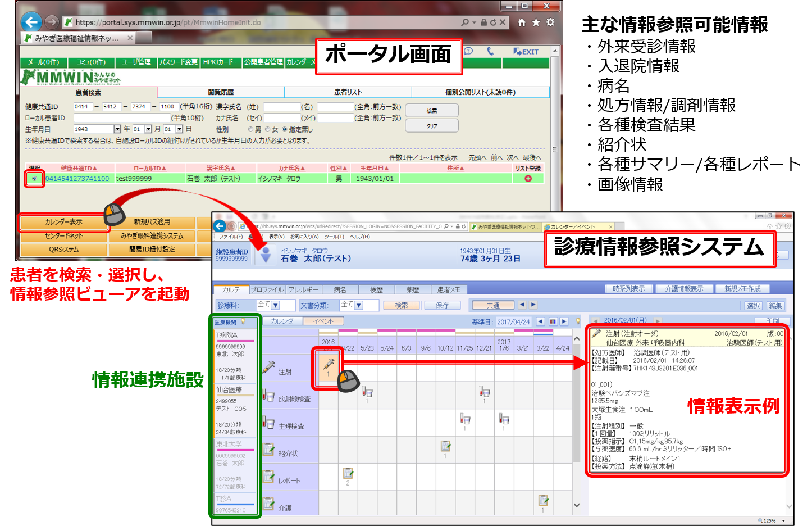Click the calendar grid icon beside 基準日

pyautogui.click(x=553, y=321)
